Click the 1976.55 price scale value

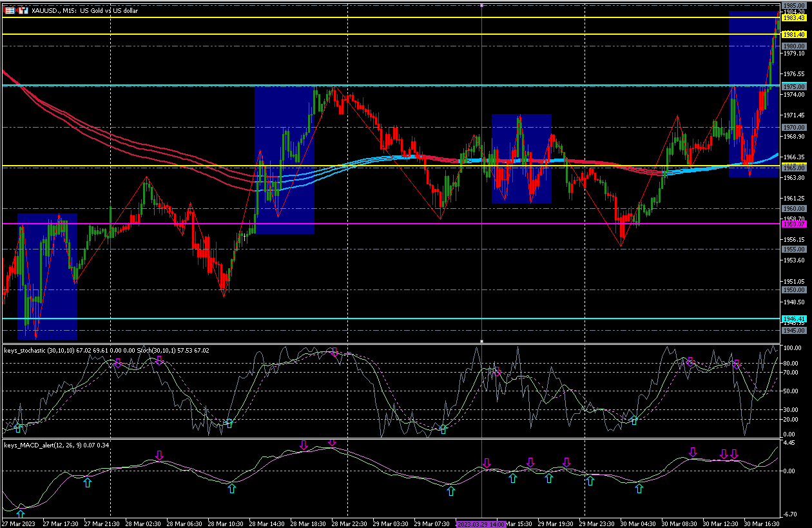(x=793, y=73)
